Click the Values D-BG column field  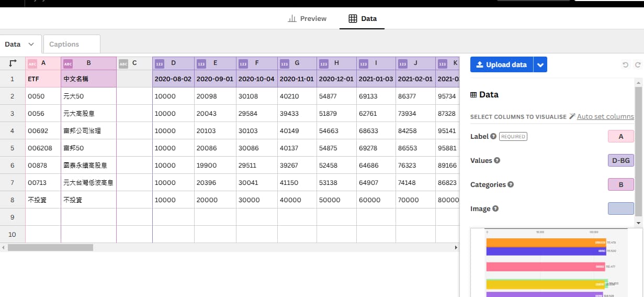pos(620,161)
